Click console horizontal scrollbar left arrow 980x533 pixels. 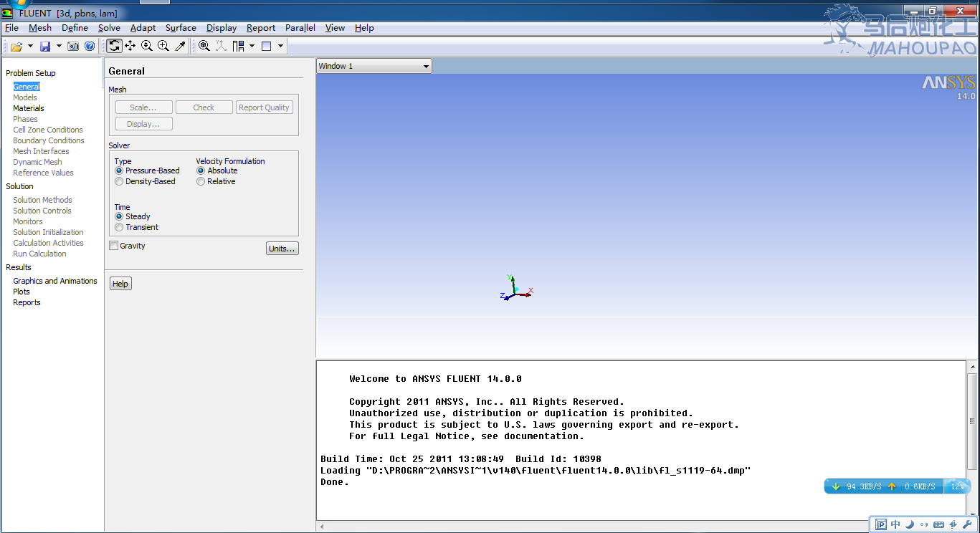[321, 527]
